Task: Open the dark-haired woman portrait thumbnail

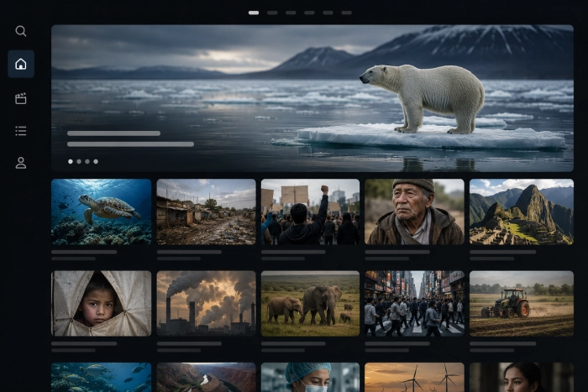Action: pyautogui.click(x=522, y=377)
